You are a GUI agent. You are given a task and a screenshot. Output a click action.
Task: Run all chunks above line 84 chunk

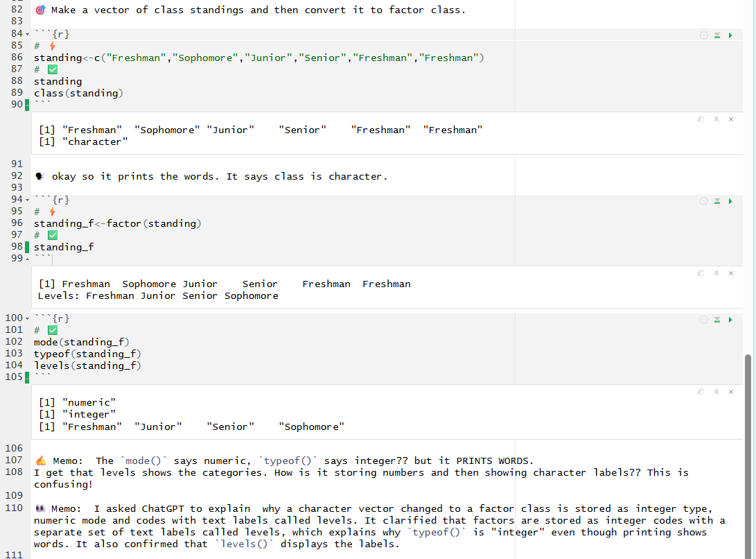coord(717,35)
